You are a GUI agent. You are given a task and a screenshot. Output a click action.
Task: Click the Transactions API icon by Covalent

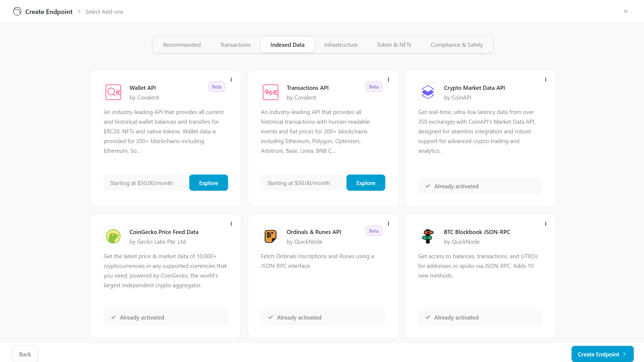tap(271, 92)
